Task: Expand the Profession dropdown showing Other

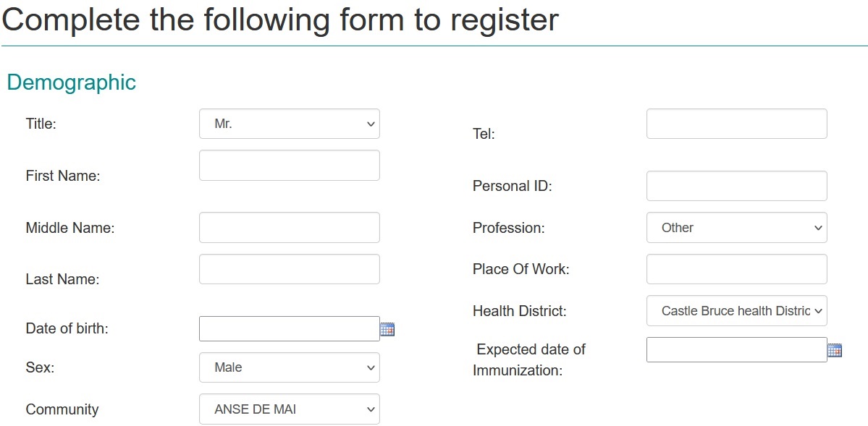Action: pos(736,228)
